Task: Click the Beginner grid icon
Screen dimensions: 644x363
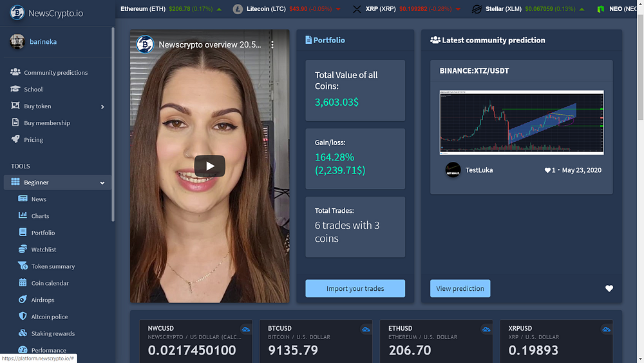Action: [x=15, y=182]
